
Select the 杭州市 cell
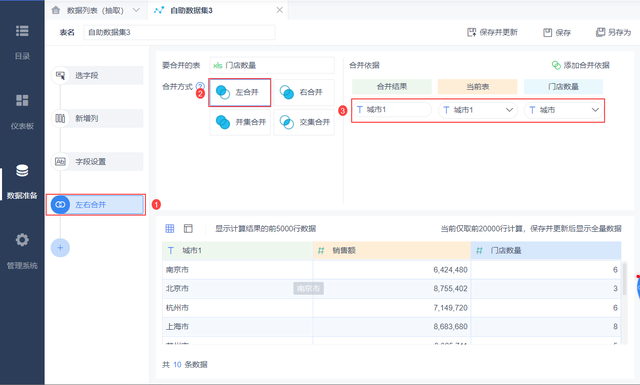point(238,308)
